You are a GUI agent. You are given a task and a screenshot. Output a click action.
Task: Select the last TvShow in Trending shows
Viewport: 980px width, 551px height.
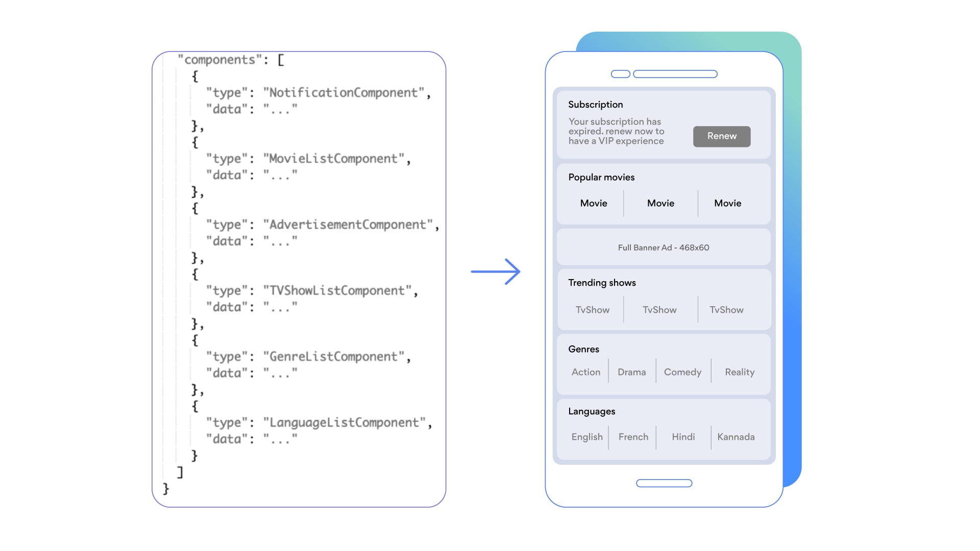(726, 310)
